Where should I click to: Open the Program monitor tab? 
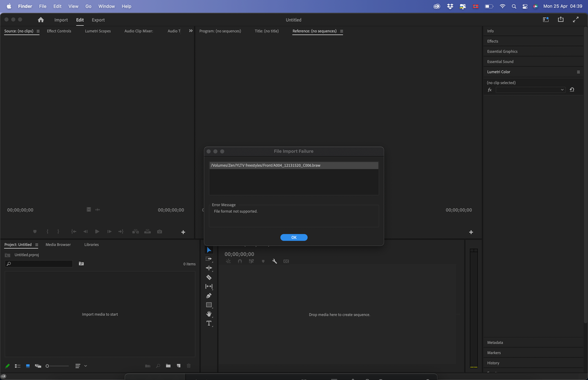click(220, 31)
